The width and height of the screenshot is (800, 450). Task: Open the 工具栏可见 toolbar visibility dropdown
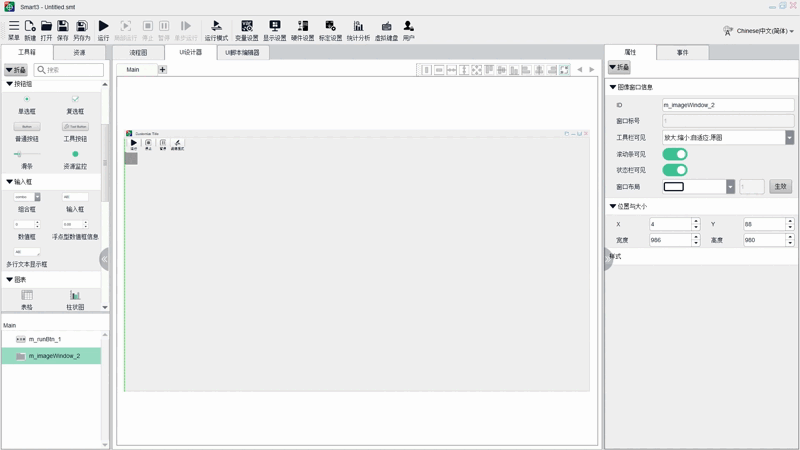[789, 138]
